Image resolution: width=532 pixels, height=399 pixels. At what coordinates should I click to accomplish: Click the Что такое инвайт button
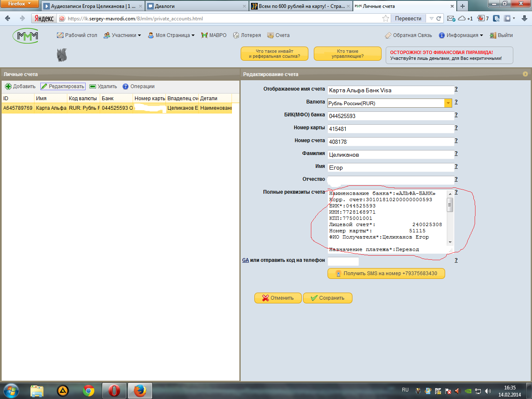tap(274, 54)
